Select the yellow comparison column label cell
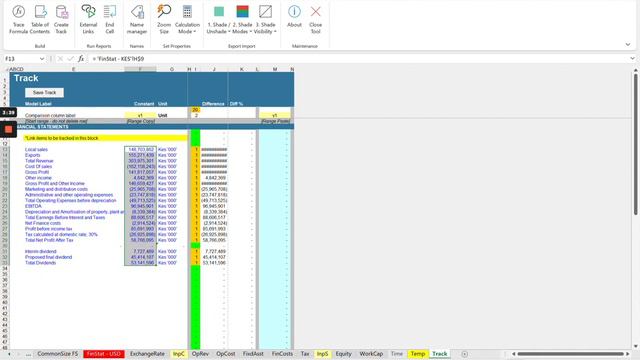This screenshot has width=640, height=360. point(140,116)
